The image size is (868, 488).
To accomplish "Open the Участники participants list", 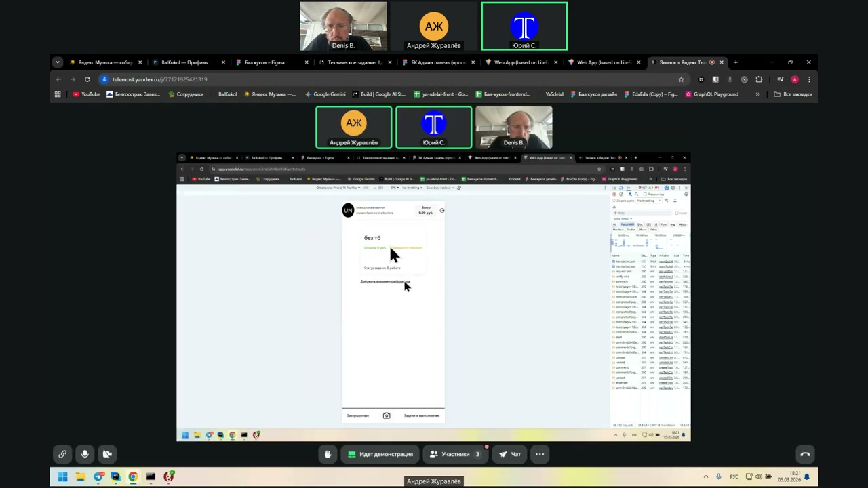I will click(455, 454).
